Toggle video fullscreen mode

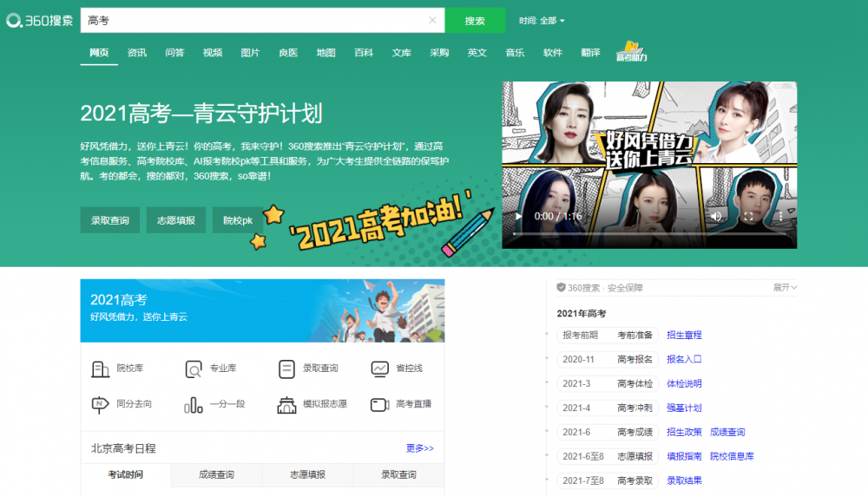(x=748, y=216)
